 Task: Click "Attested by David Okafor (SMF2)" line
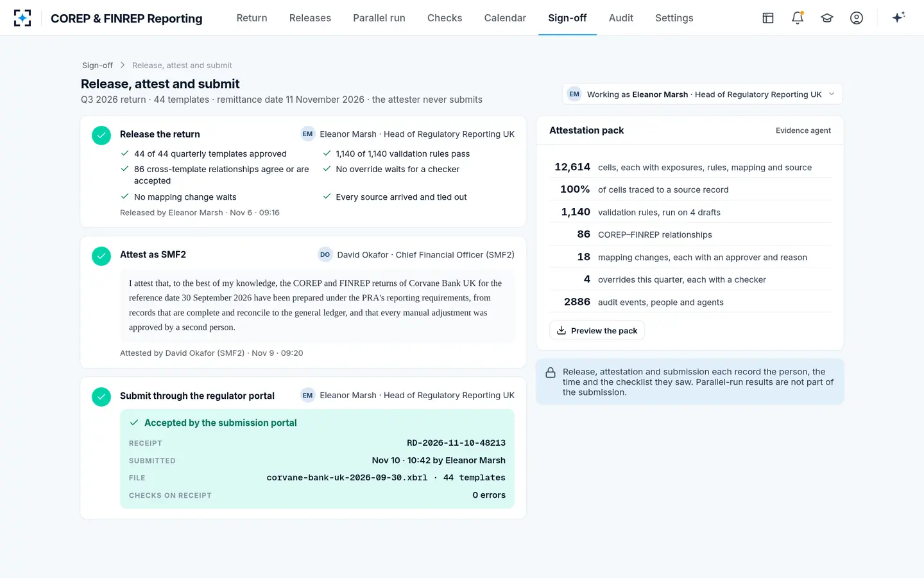coord(212,353)
